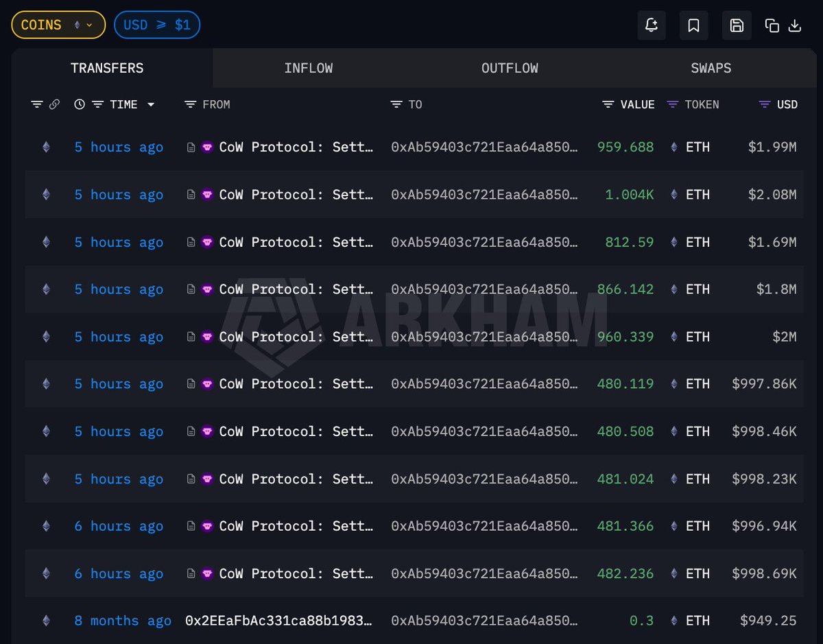Image resolution: width=823 pixels, height=644 pixels.
Task: Click Ethereum chain icon in the $2M row
Action: (x=46, y=337)
